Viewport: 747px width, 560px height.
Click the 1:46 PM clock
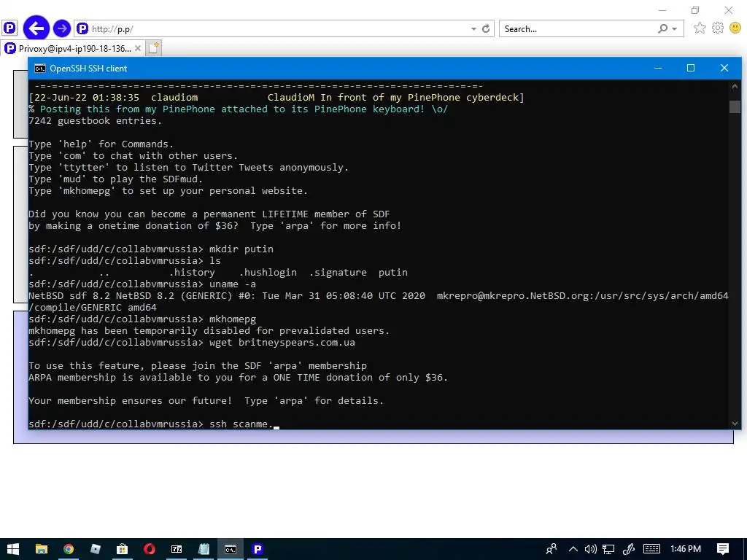(x=686, y=549)
